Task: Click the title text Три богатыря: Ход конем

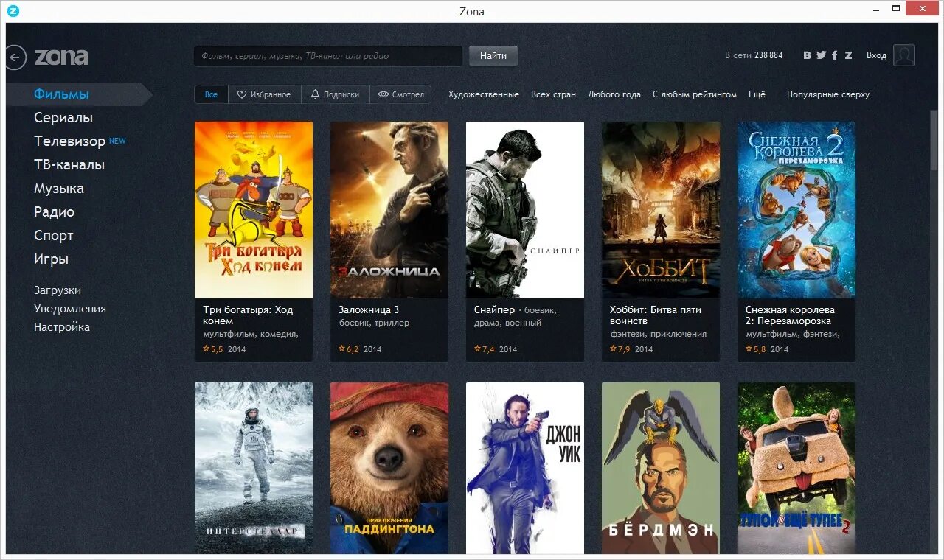Action: (x=248, y=315)
